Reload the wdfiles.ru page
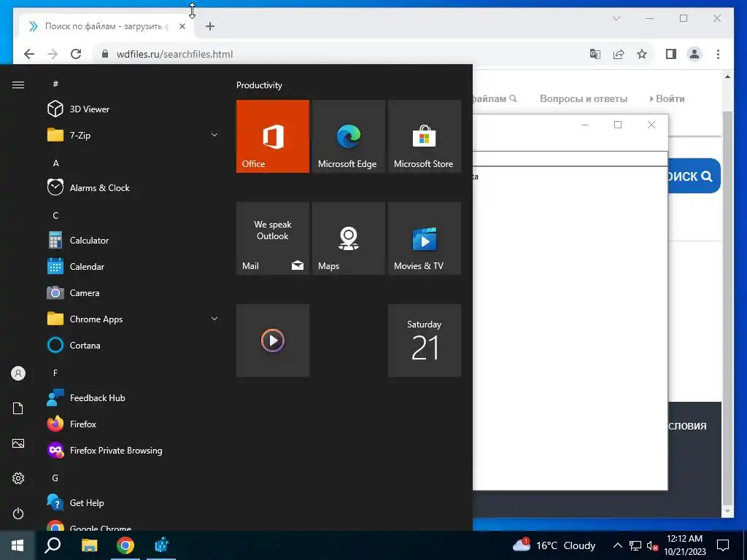747x560 pixels. (x=76, y=54)
